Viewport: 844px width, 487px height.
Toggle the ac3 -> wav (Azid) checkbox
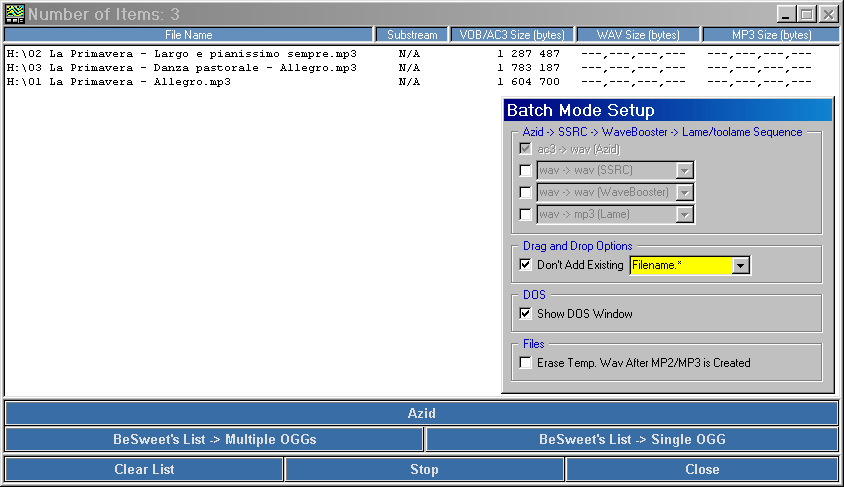tap(525, 149)
